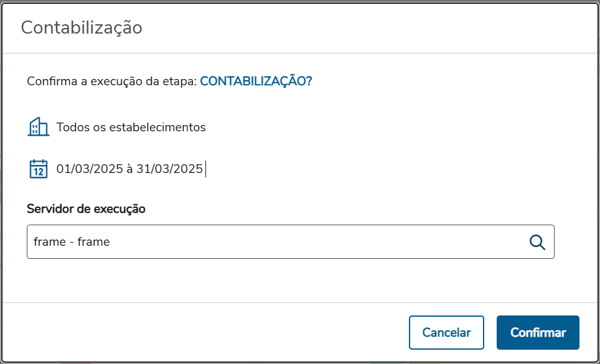
Task: Click the word 'Todos' beside building icon
Action: pyautogui.click(x=71, y=128)
